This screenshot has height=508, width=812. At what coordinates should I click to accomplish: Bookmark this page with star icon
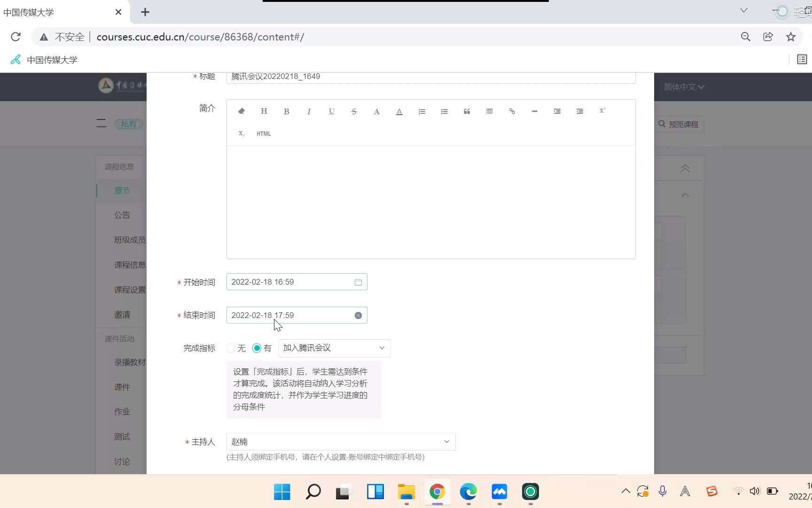tap(791, 37)
